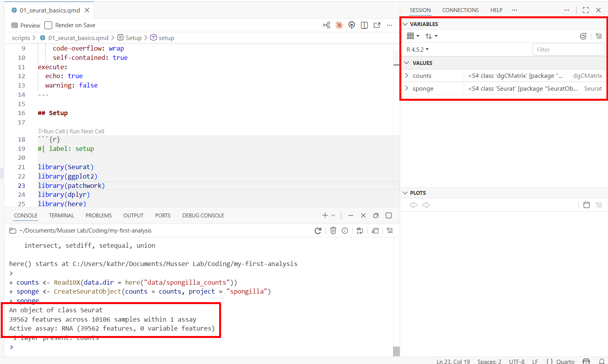Open variables sorting dropdown
This screenshot has width=608, height=364.
(431, 36)
